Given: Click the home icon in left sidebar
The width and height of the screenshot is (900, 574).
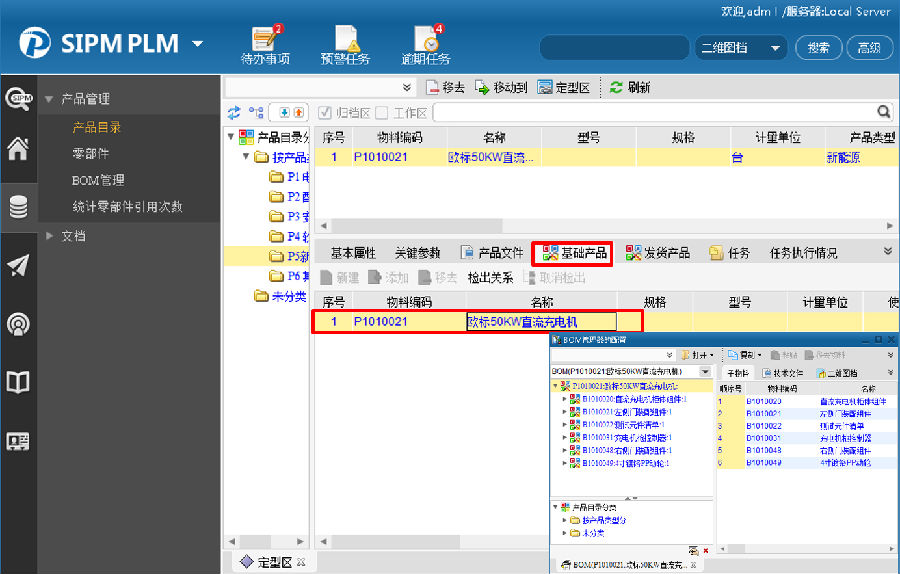Looking at the screenshot, I should coord(18,150).
